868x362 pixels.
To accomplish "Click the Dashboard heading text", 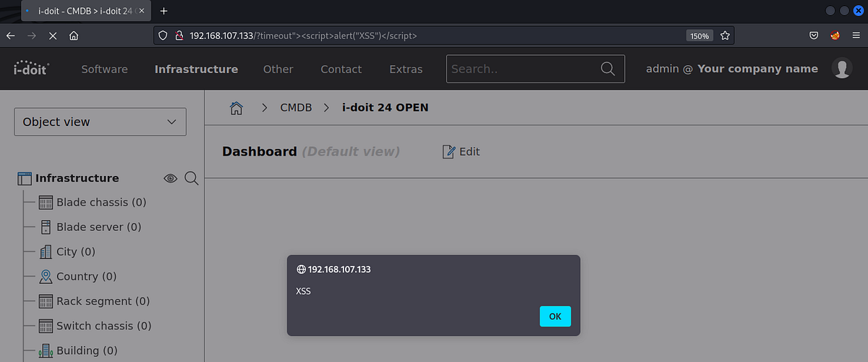I will 259,151.
